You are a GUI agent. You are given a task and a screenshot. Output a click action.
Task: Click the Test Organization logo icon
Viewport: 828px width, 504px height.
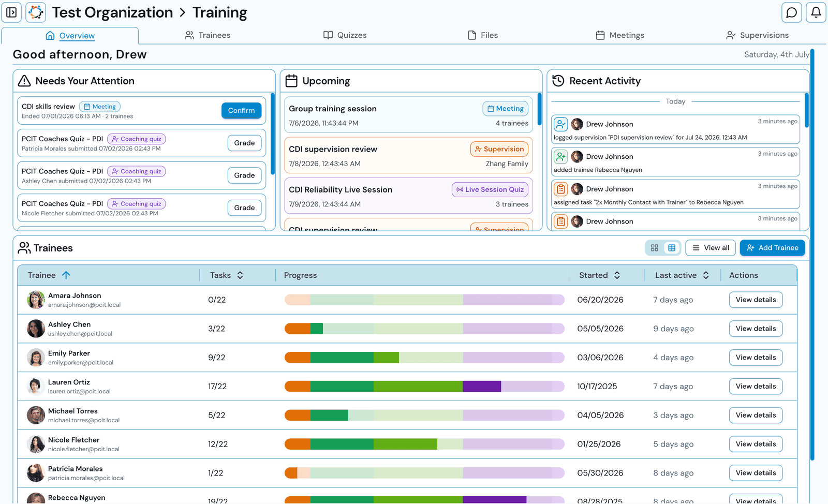[36, 12]
